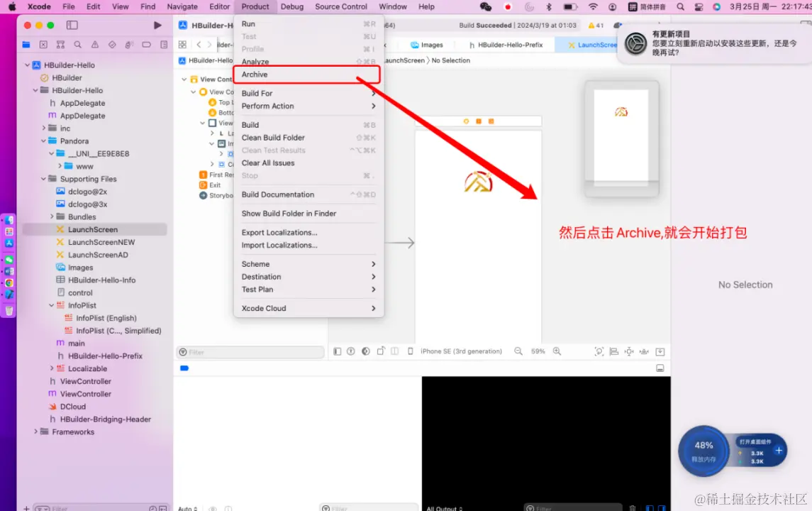Select Show Build Folder in Finder

[x=308, y=214]
